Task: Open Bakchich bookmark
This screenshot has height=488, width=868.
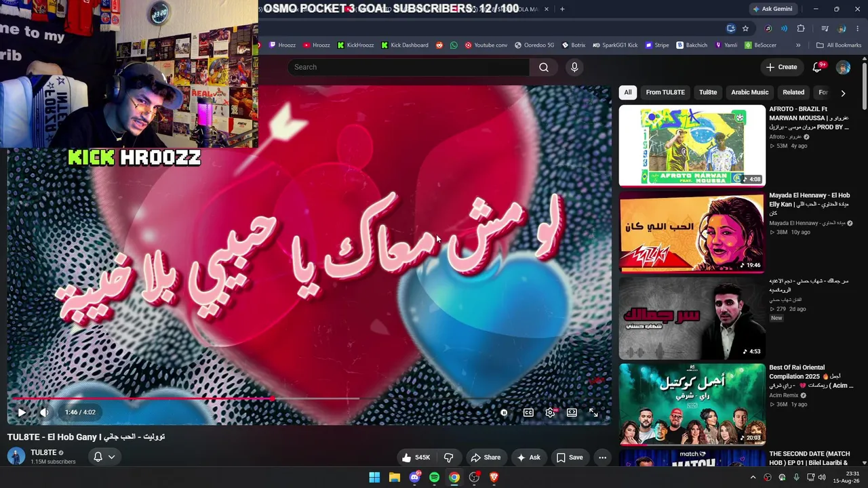Action: tap(692, 45)
